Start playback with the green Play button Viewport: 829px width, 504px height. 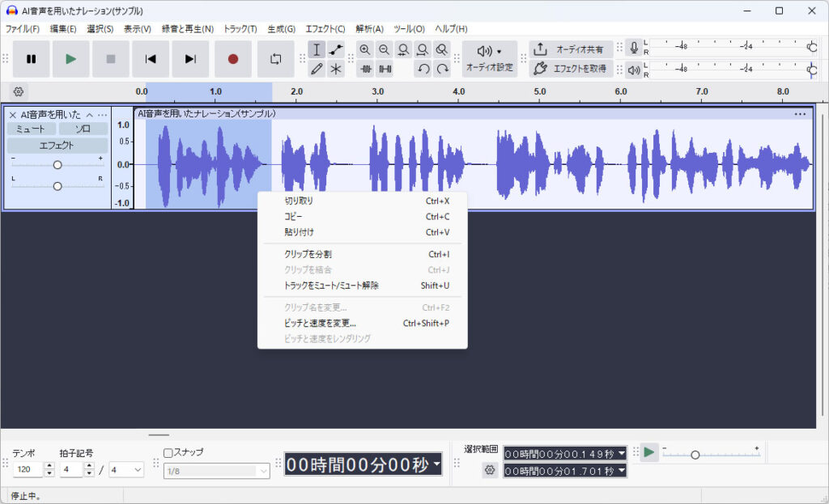pyautogui.click(x=71, y=58)
